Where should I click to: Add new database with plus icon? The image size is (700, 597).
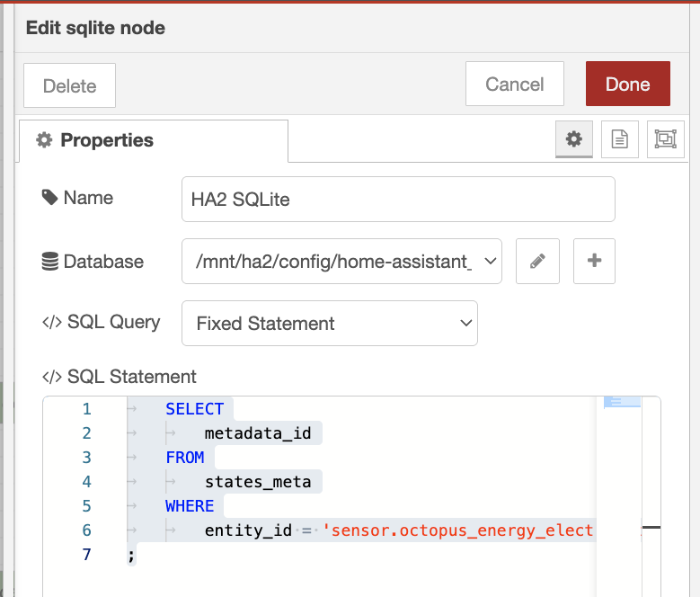tap(593, 262)
